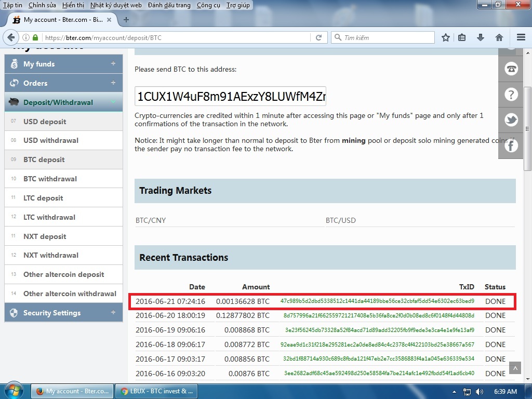
Task: Bookmark this page with the star icon
Action: 445,37
